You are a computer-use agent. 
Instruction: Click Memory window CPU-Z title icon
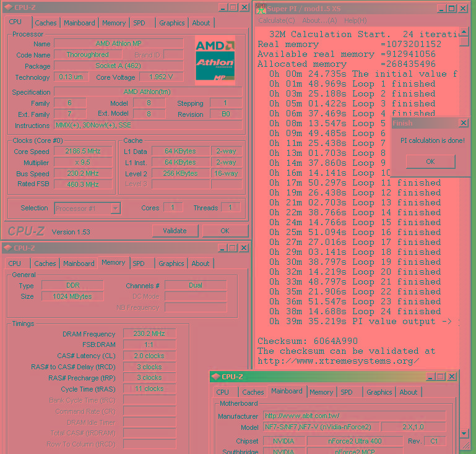[8, 248]
